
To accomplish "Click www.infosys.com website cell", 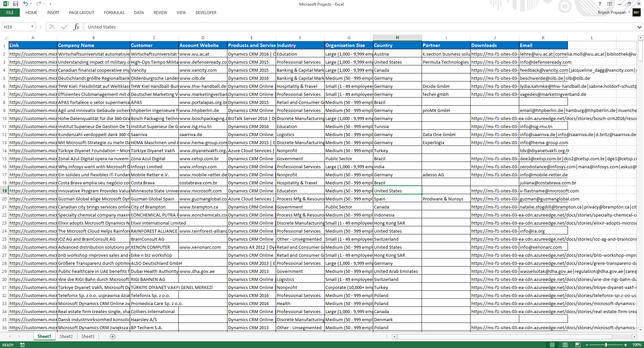I will point(203,167).
